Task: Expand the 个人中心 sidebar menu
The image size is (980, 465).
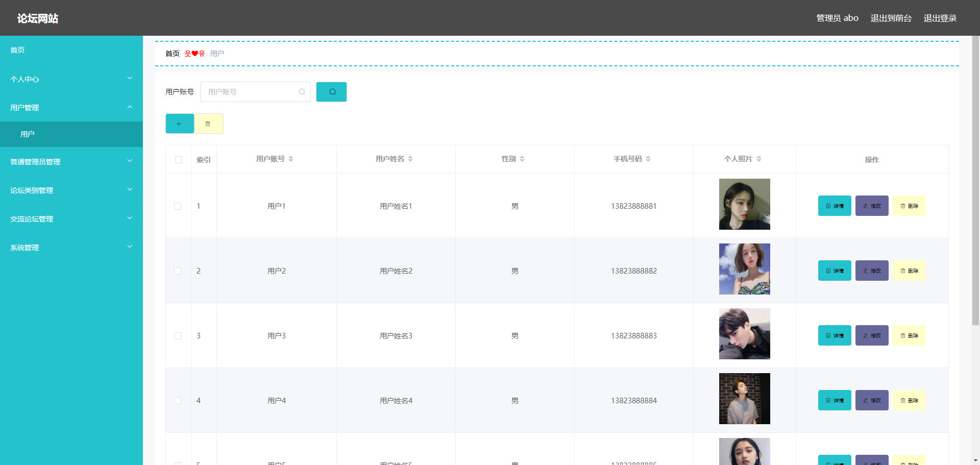Action: point(71,79)
